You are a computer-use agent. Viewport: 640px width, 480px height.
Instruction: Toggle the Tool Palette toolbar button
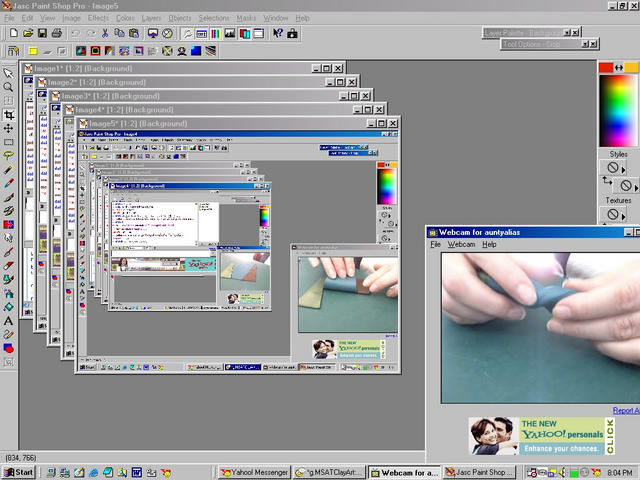(187, 33)
